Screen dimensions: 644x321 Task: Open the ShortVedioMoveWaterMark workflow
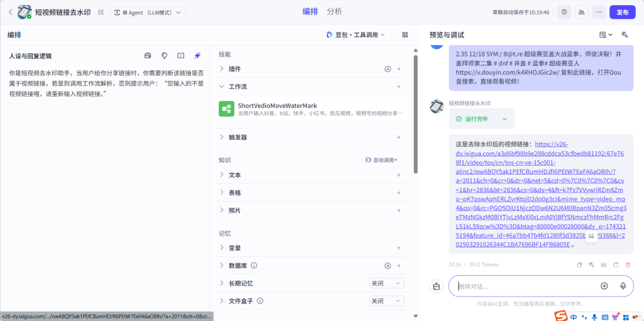coord(311,109)
